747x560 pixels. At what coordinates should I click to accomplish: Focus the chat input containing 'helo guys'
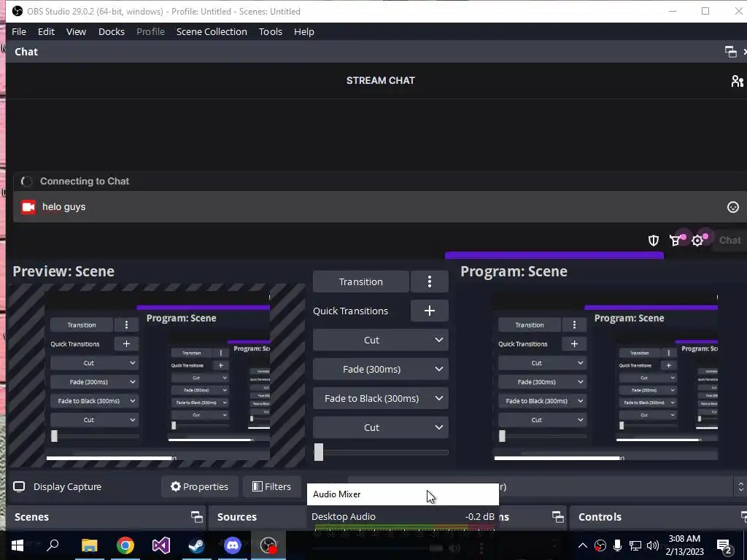click(379, 206)
